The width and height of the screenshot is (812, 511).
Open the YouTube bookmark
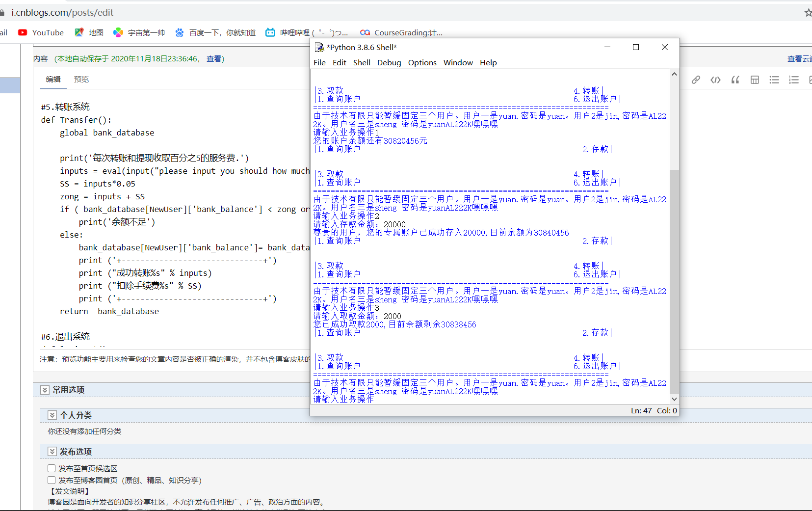41,32
